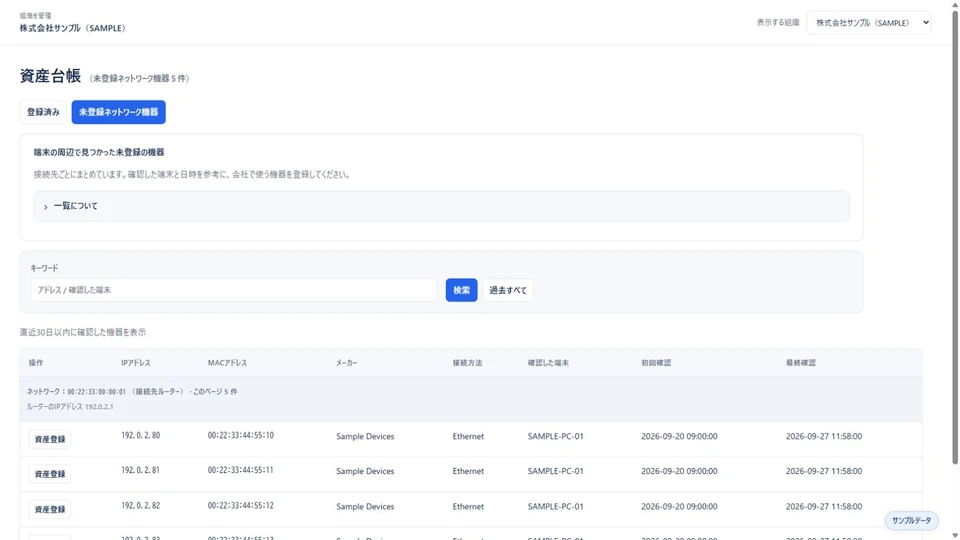
Task: Click MAC address 00:22:33:44:55:10
Action: (241, 435)
